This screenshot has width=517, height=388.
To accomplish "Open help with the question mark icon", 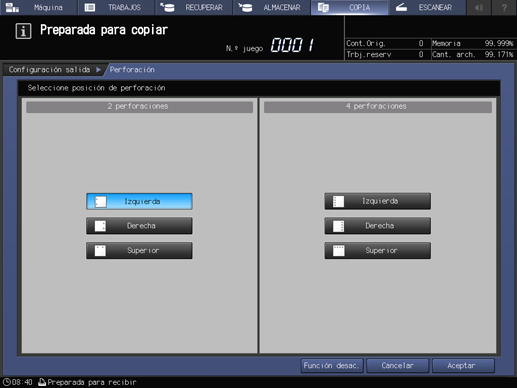I will click(504, 7).
